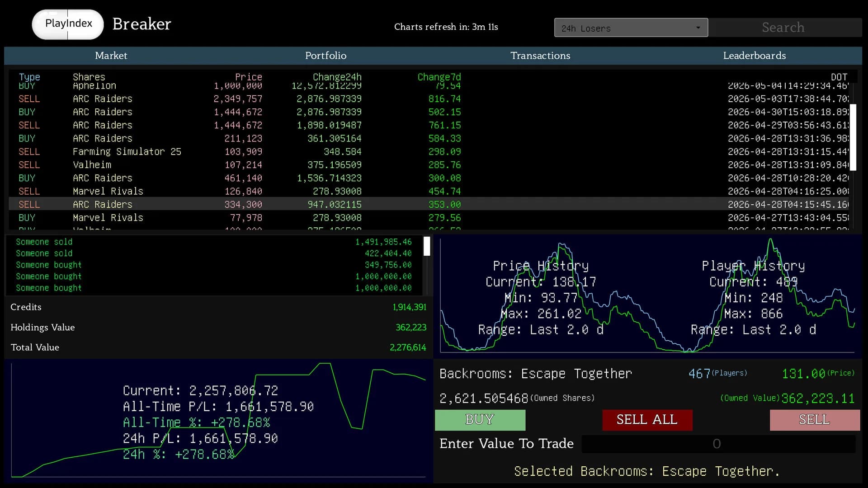Image resolution: width=868 pixels, height=488 pixels.
Task: Select the SELL ARC Raiders 2,349,757 row
Action: 429,99
